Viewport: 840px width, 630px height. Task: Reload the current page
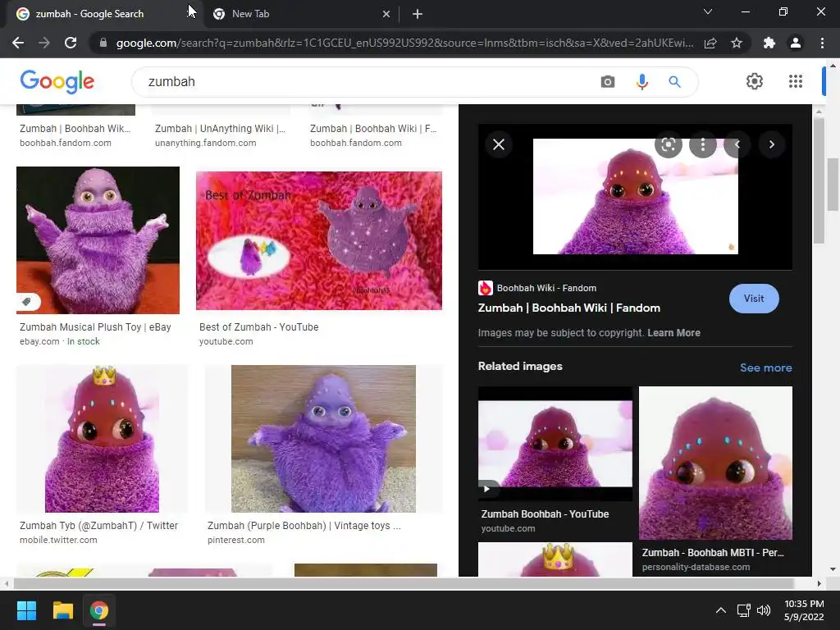71,43
